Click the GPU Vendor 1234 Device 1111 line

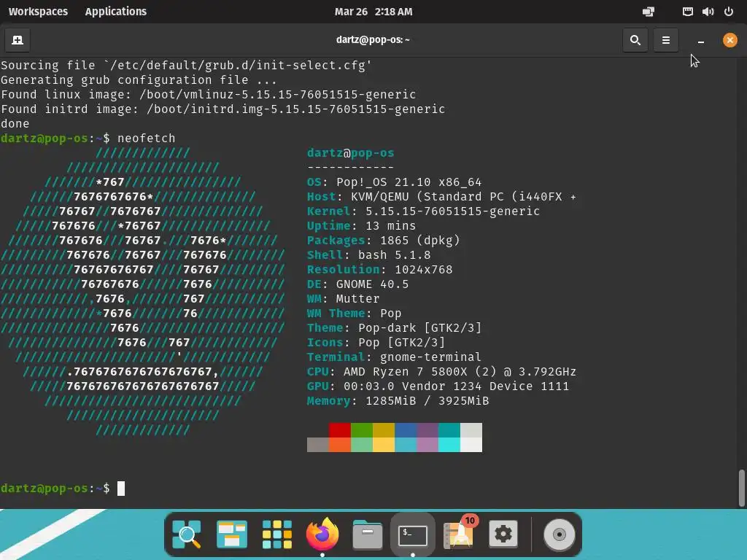pos(438,386)
